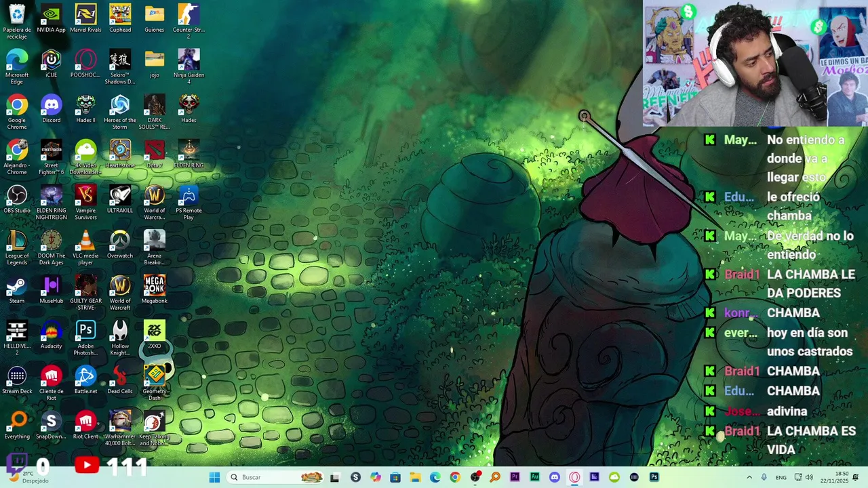Image resolution: width=868 pixels, height=488 pixels.
Task: Launch the NVIDIA App shortcut
Action: click(52, 19)
